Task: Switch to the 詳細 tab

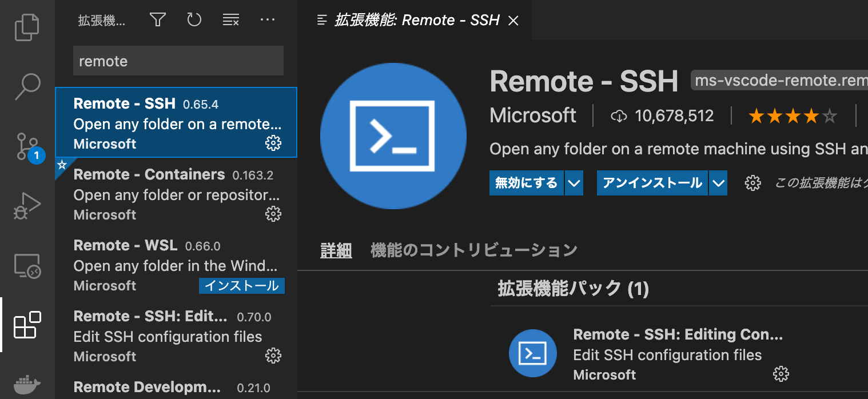Action: 336,250
